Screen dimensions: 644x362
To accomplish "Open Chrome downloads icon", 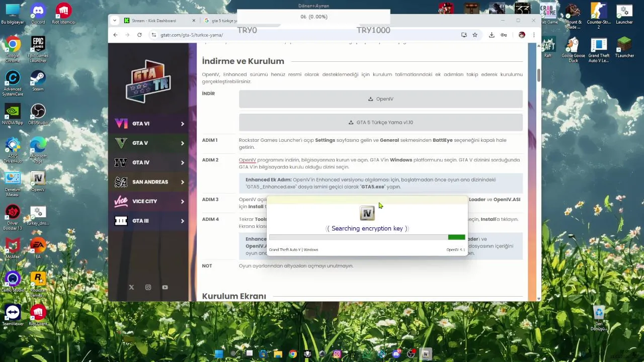I will pyautogui.click(x=492, y=35).
